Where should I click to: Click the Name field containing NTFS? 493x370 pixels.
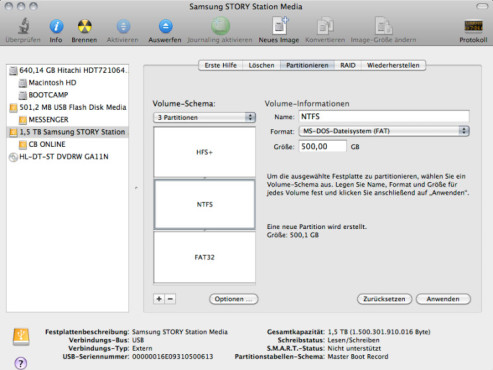point(384,117)
